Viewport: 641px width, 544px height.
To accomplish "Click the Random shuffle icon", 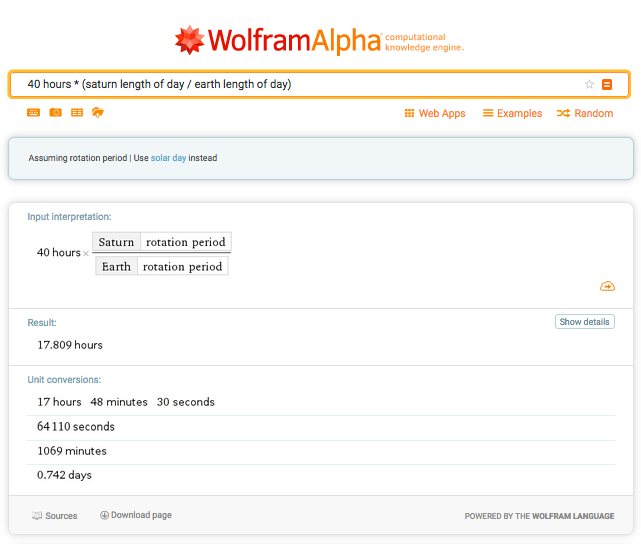I will pos(563,113).
